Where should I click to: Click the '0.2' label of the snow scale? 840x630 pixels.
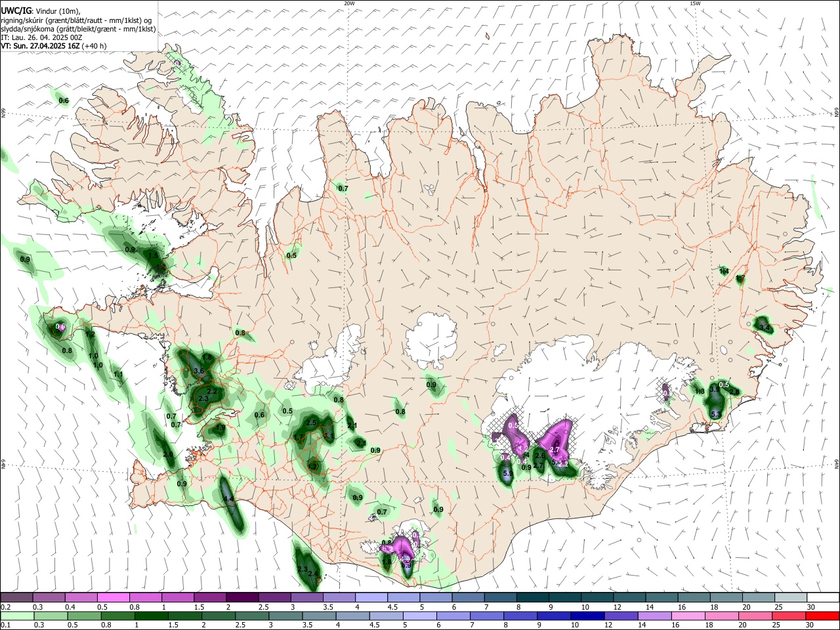5,608
